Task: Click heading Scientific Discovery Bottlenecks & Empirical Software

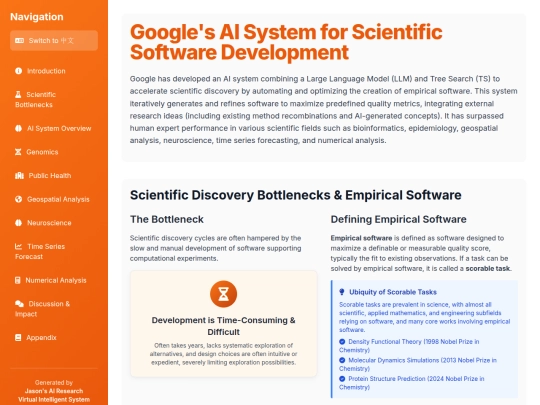Action: pos(295,195)
